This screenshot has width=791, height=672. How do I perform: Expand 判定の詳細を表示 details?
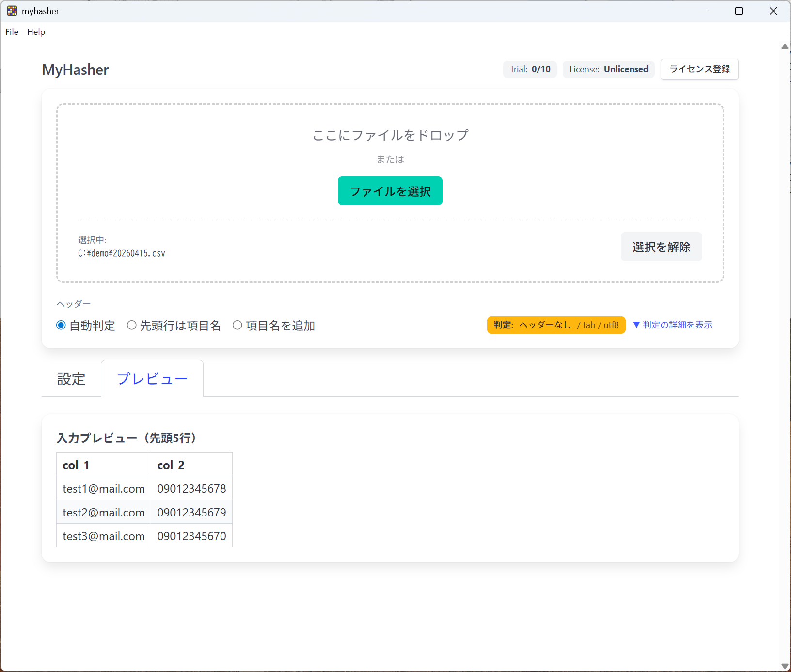click(x=673, y=325)
